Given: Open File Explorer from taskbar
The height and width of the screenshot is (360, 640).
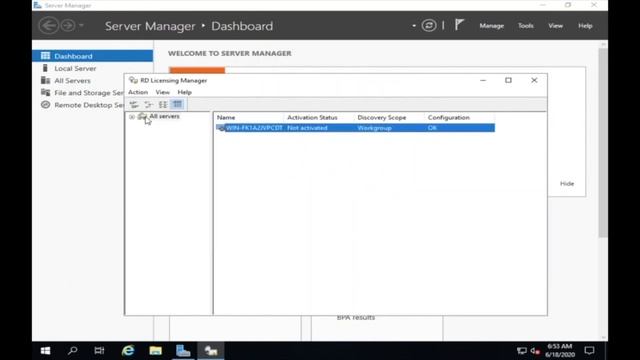Looking at the screenshot, I should pos(156,351).
